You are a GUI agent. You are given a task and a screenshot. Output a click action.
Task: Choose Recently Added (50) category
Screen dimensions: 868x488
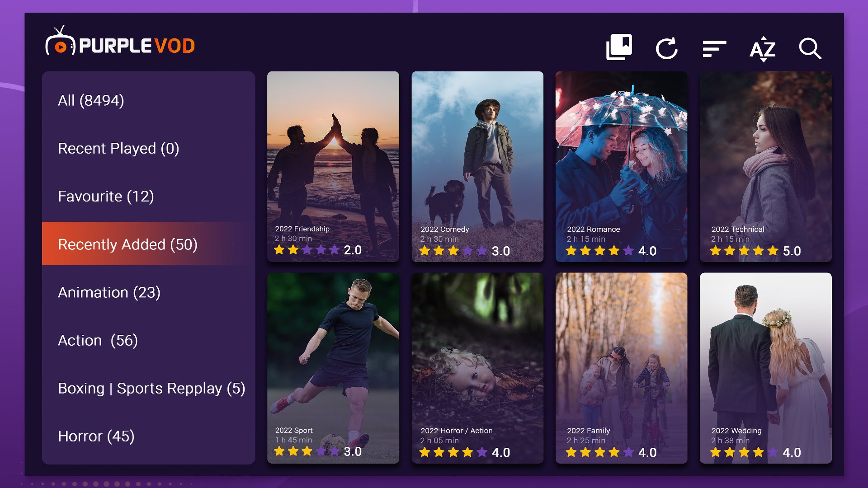[x=148, y=244]
